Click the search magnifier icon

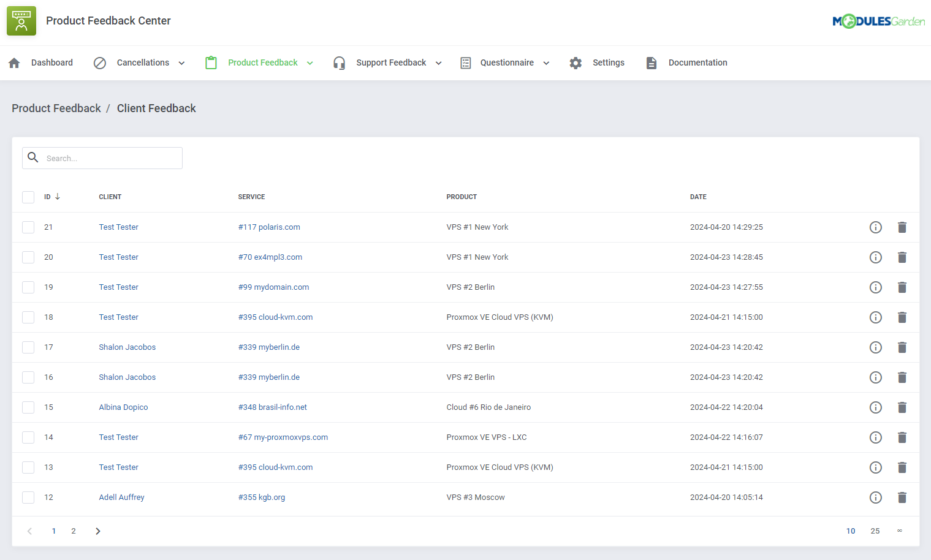33,157
